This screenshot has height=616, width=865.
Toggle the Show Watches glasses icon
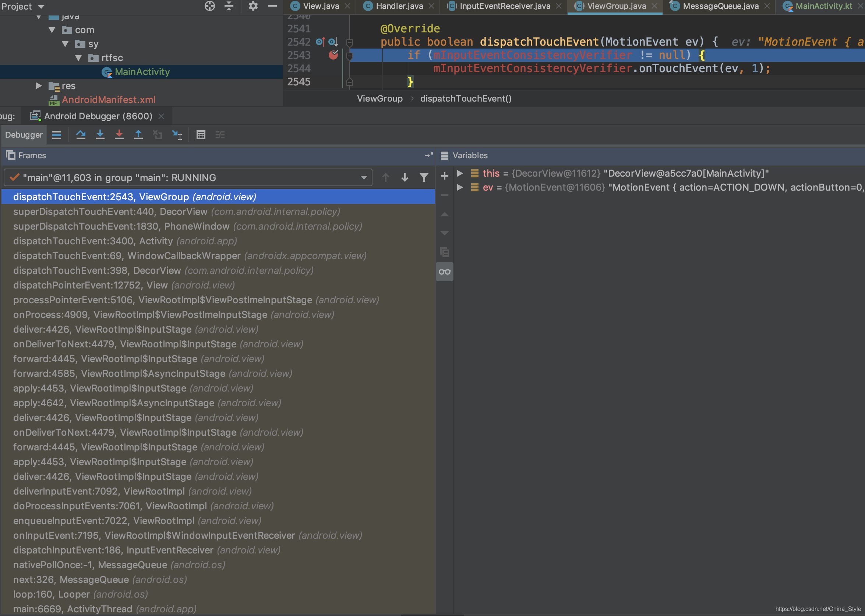(444, 272)
